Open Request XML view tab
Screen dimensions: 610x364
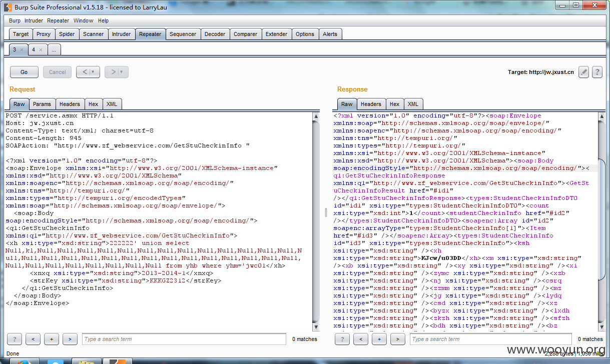[x=112, y=104]
